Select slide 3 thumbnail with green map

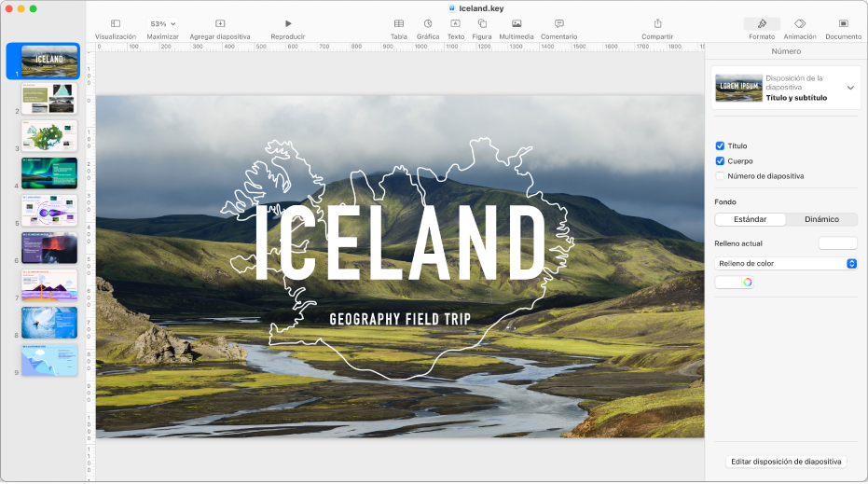49,136
